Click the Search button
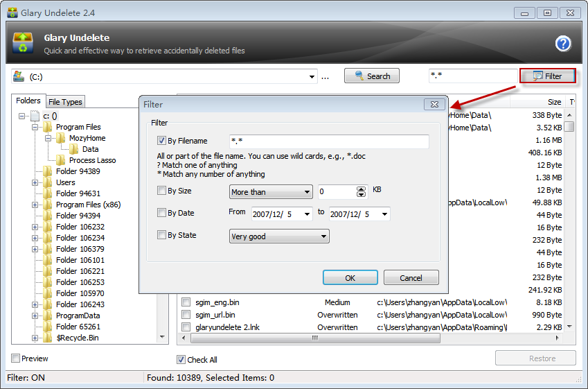Screen dimensions: 588x389 point(372,76)
